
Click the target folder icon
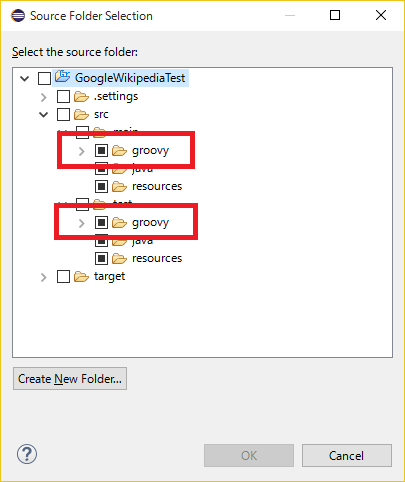pyautogui.click(x=81, y=277)
